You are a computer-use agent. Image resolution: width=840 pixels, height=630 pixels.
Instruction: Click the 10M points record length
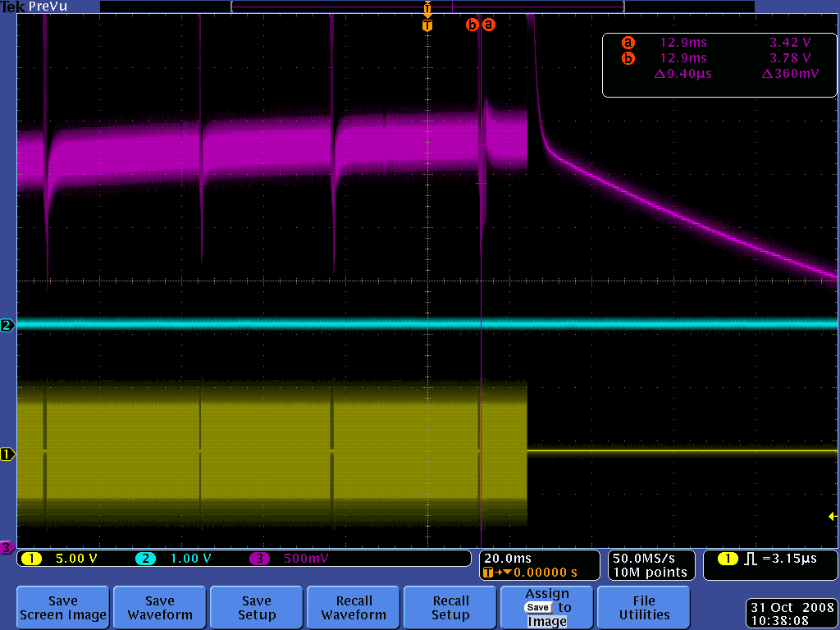(650, 573)
